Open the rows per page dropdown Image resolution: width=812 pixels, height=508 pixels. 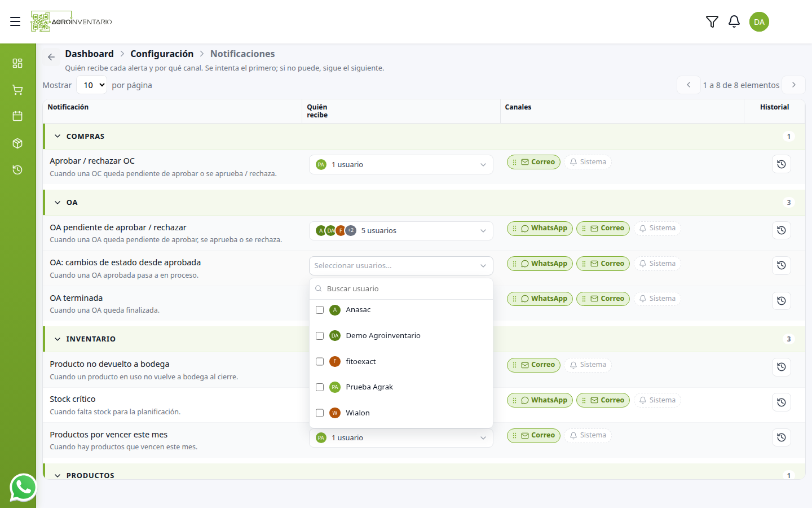coord(91,85)
